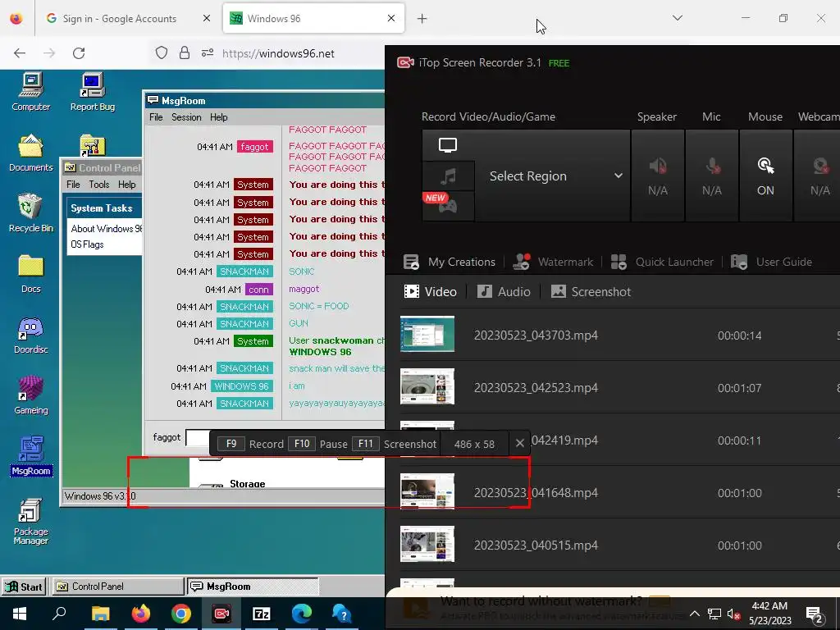Open the OS Flags link
Viewport: 840px width, 630px height.
click(x=87, y=244)
